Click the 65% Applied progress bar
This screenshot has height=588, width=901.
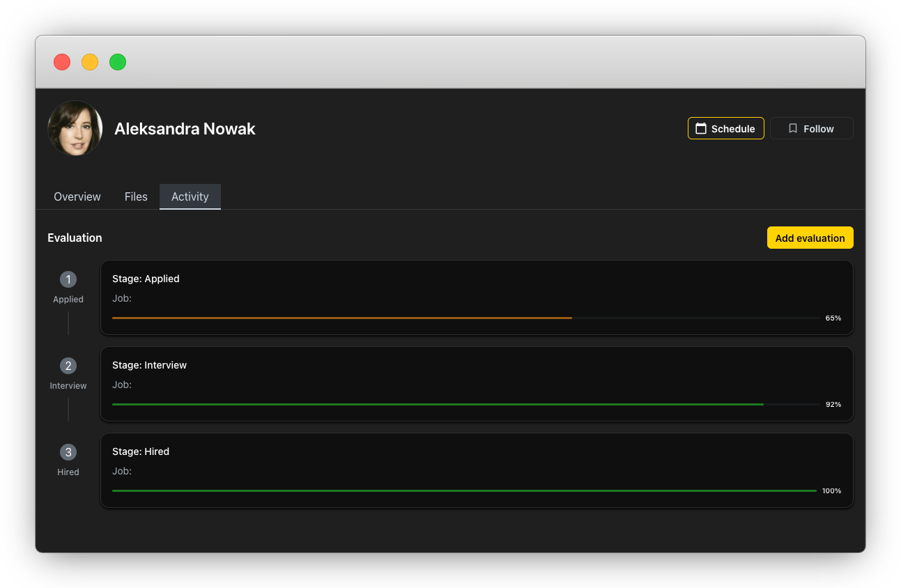(x=465, y=318)
